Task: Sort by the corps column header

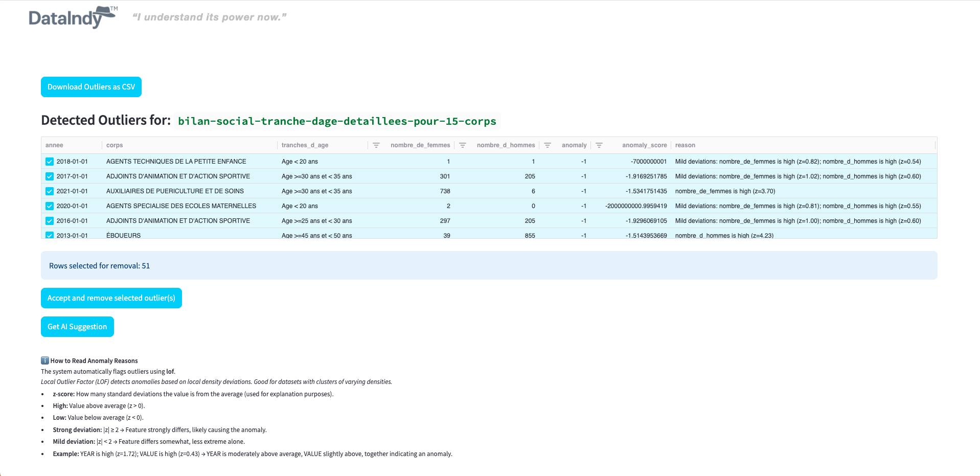Action: coord(115,145)
